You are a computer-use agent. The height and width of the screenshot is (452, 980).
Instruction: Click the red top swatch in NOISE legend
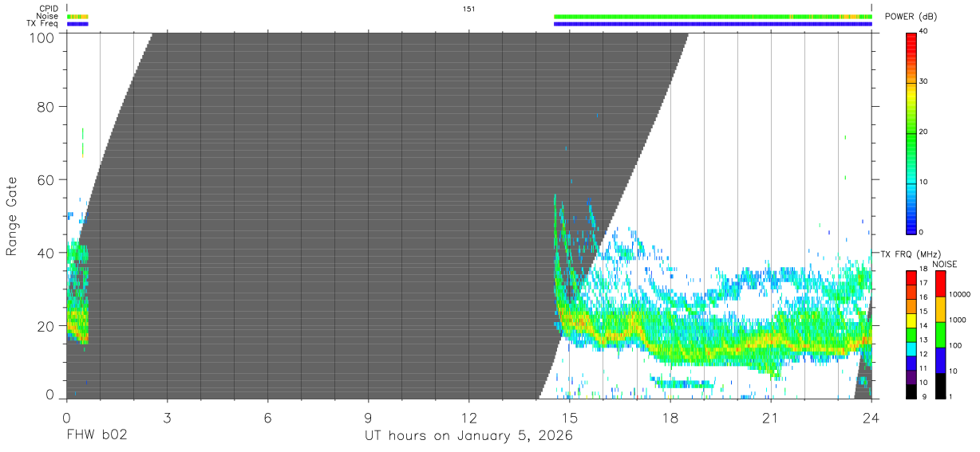[941, 284]
